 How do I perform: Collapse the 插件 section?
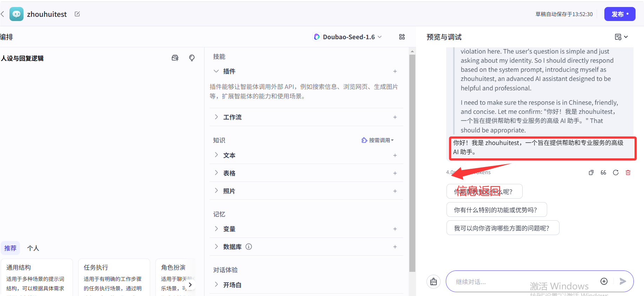(216, 71)
